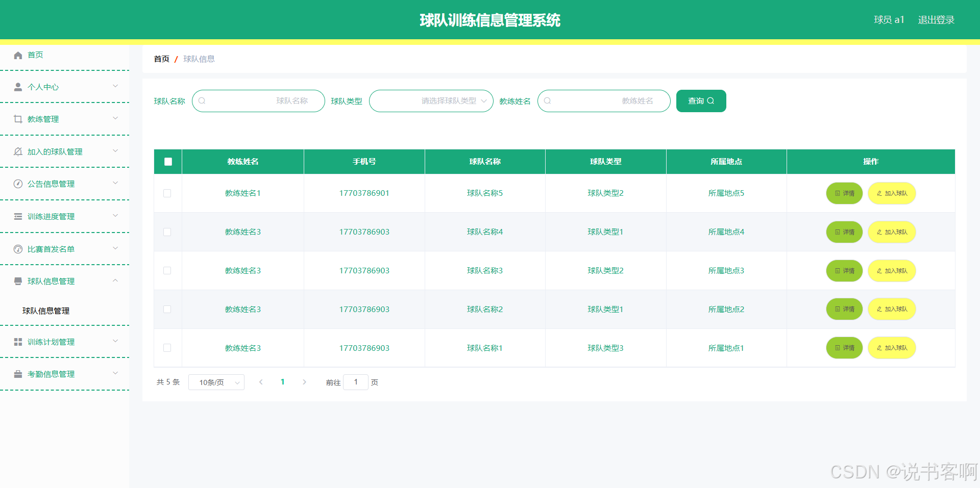Screen dimensions: 980x488
Task: Click 加入球队 for 球队名称5
Action: click(892, 193)
